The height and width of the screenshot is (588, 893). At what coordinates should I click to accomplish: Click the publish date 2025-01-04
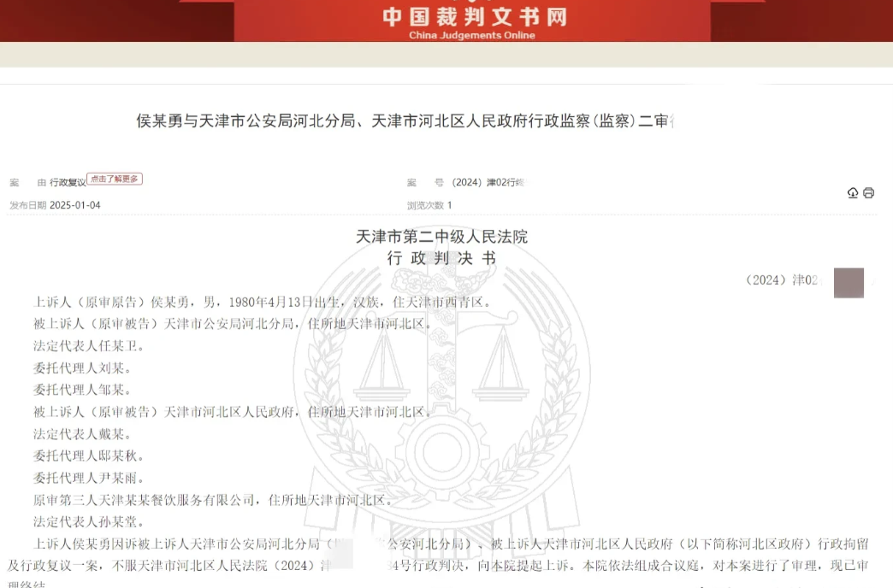(75, 205)
